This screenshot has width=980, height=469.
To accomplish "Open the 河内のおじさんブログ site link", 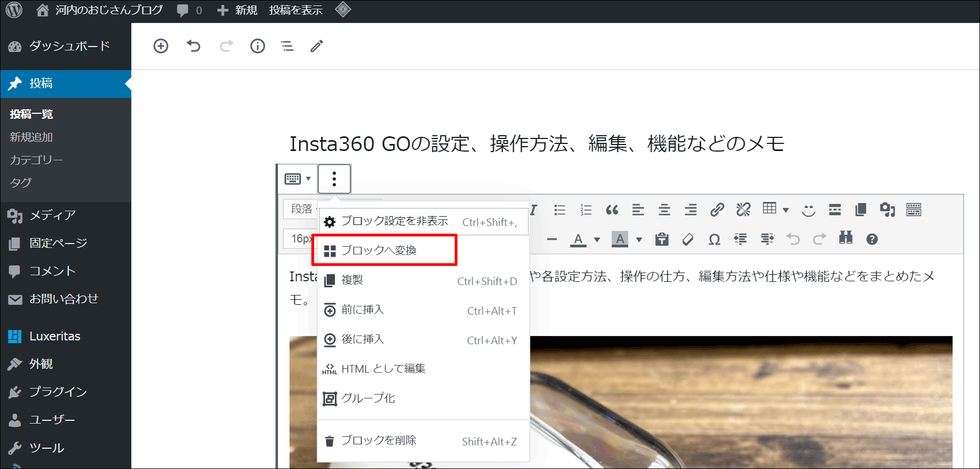I will [x=100, y=10].
